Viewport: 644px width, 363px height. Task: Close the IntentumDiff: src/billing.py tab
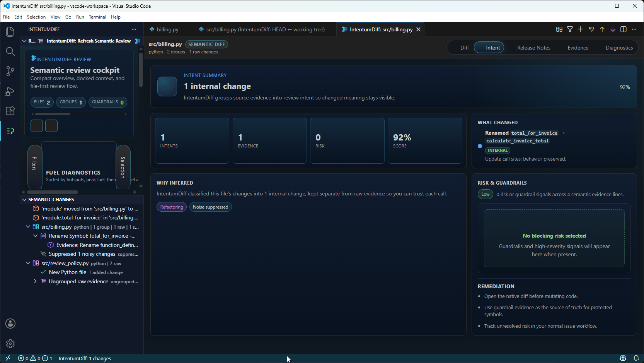[x=418, y=29]
